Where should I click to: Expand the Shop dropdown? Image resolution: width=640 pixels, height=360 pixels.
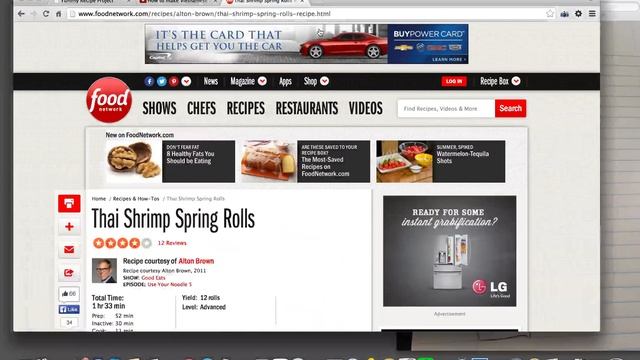pos(316,81)
